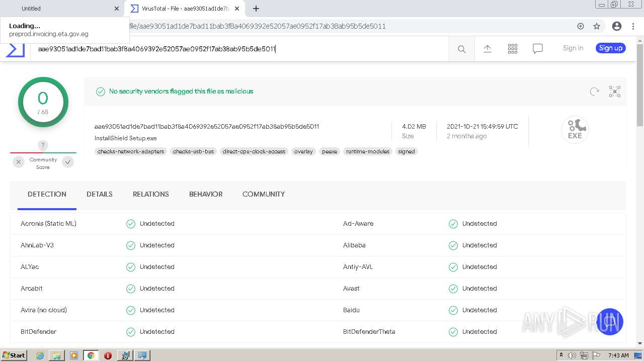This screenshot has width=644, height=362.
Task: Select the BitDefenderTheta vendor name
Action: point(369,332)
